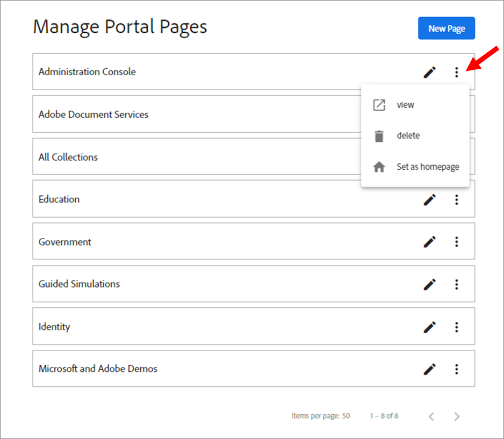Click the trash can delete icon

coord(379,136)
